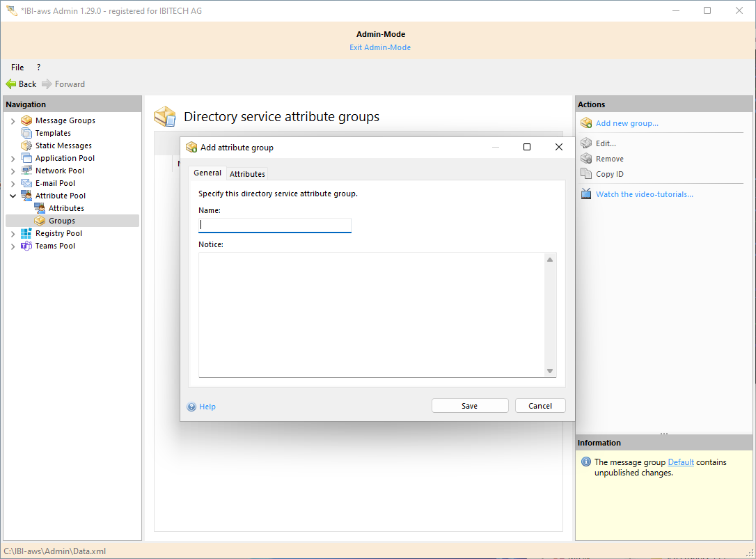Click the Network Pool icon
The height and width of the screenshot is (559, 756).
pos(26,171)
